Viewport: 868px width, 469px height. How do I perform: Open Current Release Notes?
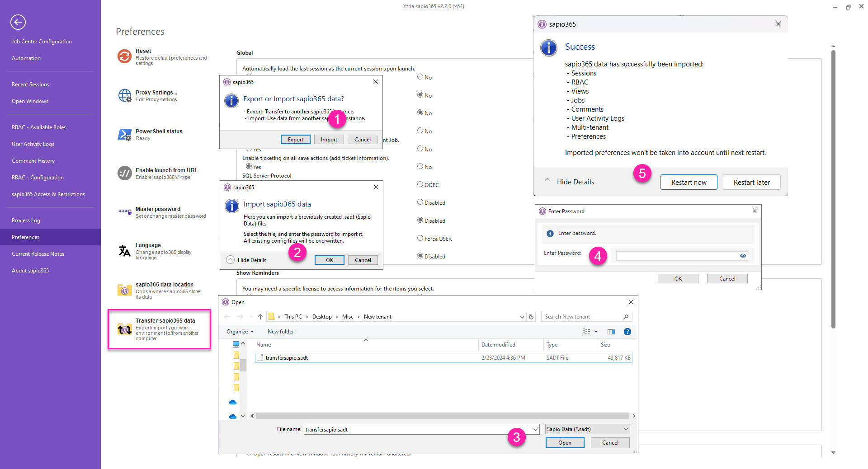point(38,253)
